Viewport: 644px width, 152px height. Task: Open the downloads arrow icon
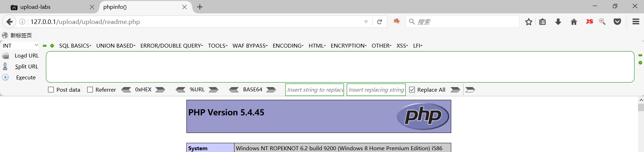(558, 22)
